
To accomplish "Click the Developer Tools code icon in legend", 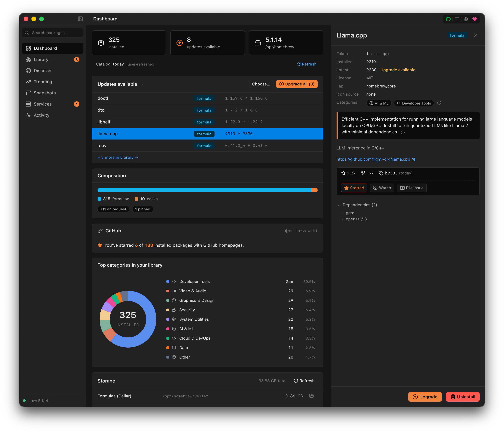I will coord(174,281).
